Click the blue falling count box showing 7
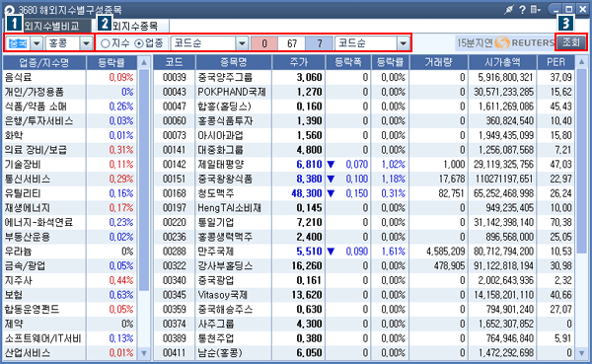Viewport: 592px width, 364px height. click(x=319, y=43)
